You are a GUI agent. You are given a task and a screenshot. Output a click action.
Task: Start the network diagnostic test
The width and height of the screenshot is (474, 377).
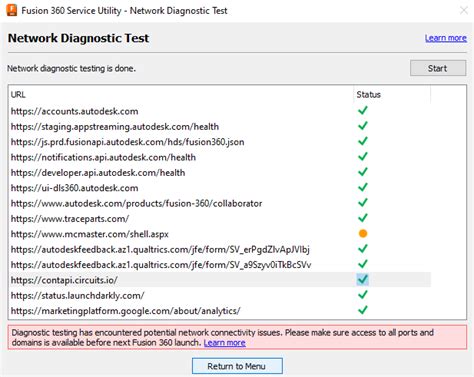tap(438, 68)
